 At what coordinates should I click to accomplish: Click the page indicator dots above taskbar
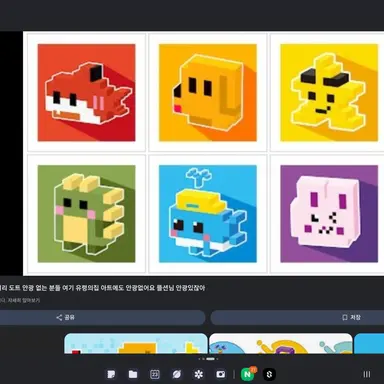click(209, 359)
